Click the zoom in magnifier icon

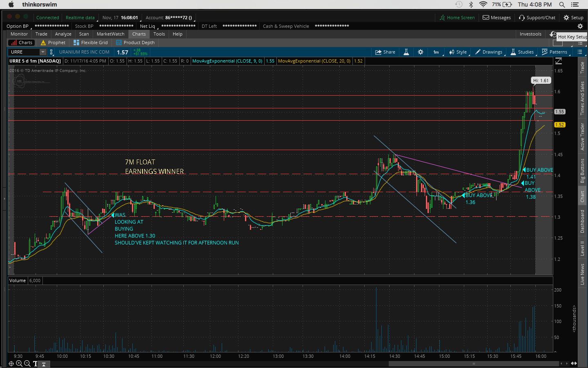point(19,364)
